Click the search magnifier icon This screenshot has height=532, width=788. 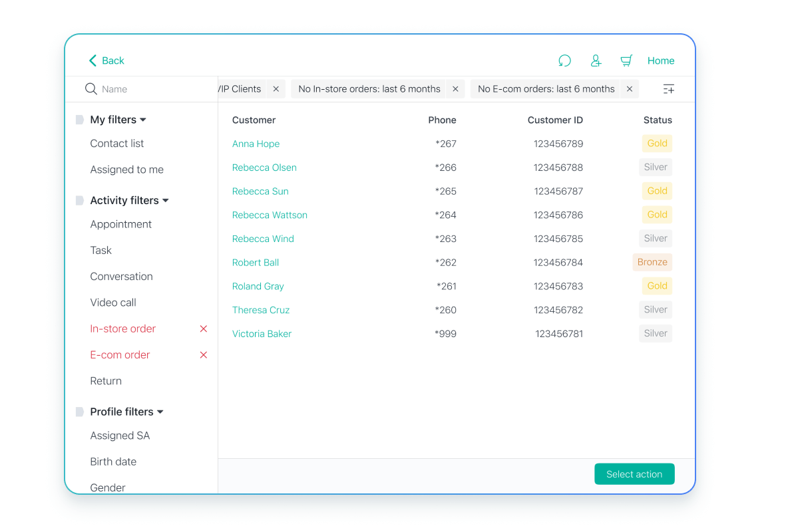pyautogui.click(x=91, y=89)
